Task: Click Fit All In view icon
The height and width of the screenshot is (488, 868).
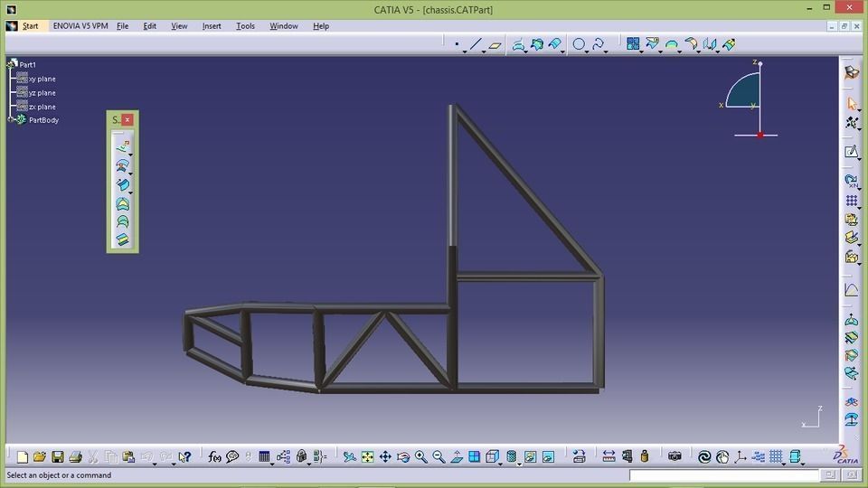Action: pyautogui.click(x=368, y=456)
